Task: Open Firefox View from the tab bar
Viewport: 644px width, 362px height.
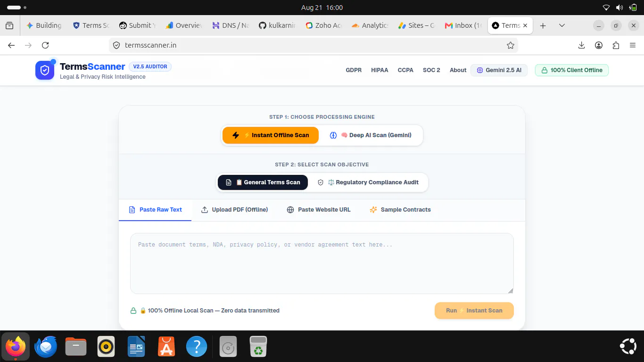Action: 9,25
